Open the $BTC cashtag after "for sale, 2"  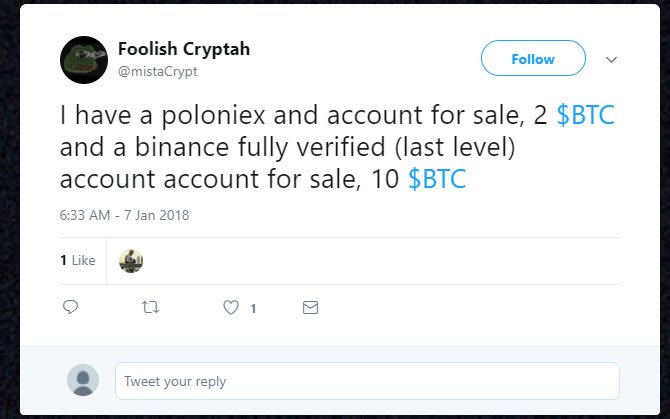[585, 116]
